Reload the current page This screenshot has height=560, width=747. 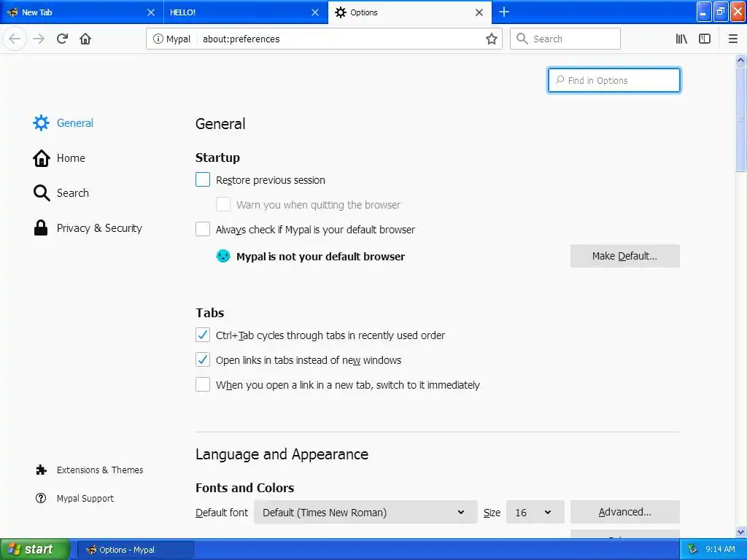pos(62,39)
